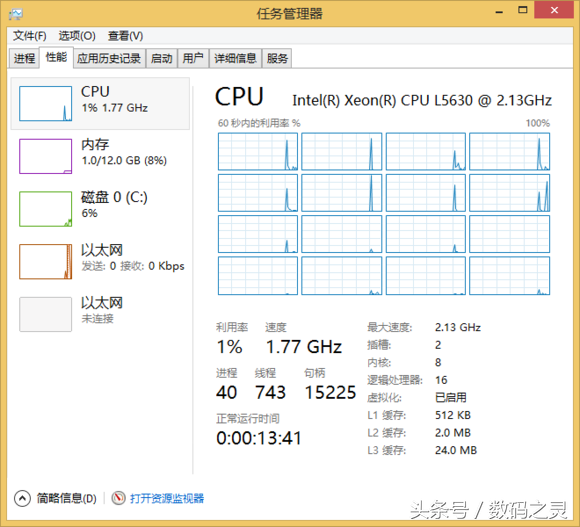Click the gray disconnected Ethernet thumbnail
This screenshot has height=527, width=580.
pyautogui.click(x=45, y=314)
